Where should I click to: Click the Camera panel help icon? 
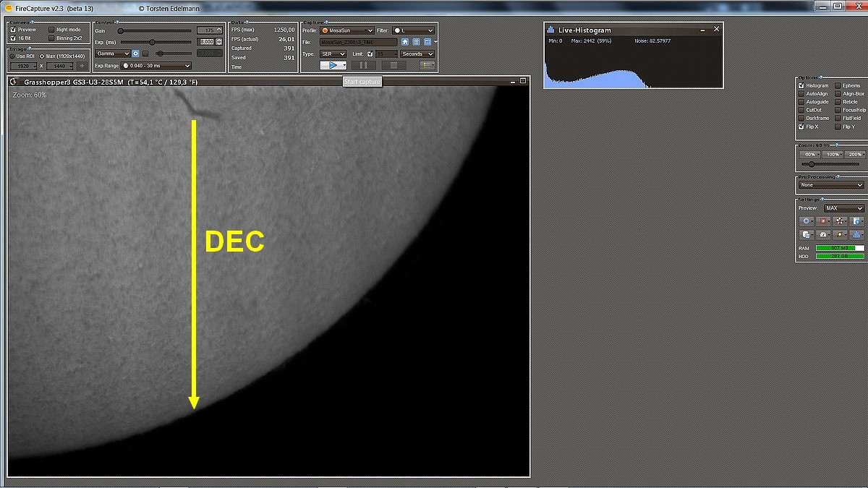pos(32,22)
